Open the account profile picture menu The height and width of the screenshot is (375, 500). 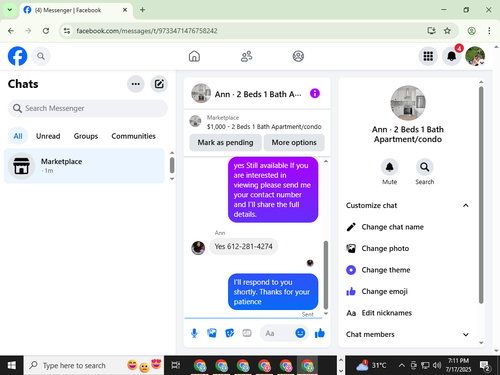475,56
